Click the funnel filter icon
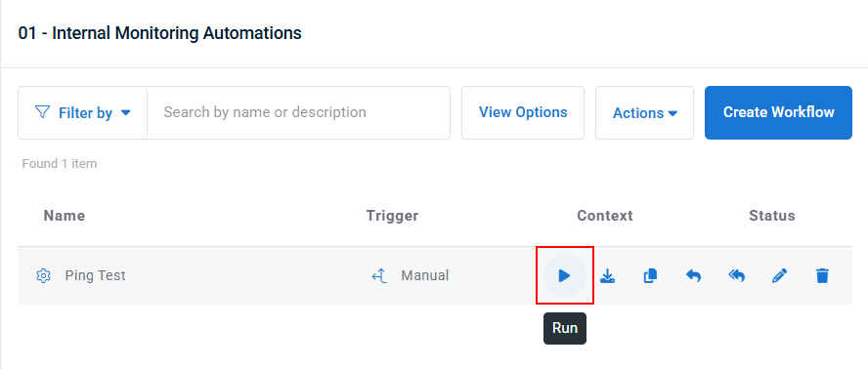 point(42,112)
